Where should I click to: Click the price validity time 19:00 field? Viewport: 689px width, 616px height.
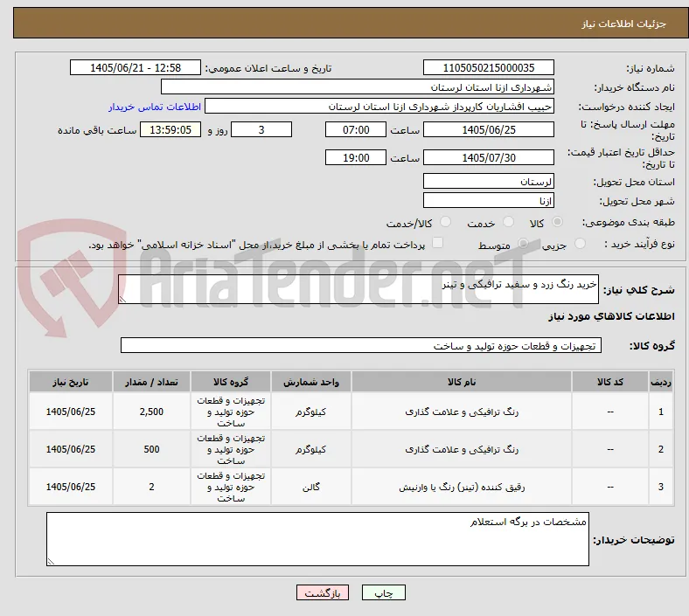click(x=356, y=157)
